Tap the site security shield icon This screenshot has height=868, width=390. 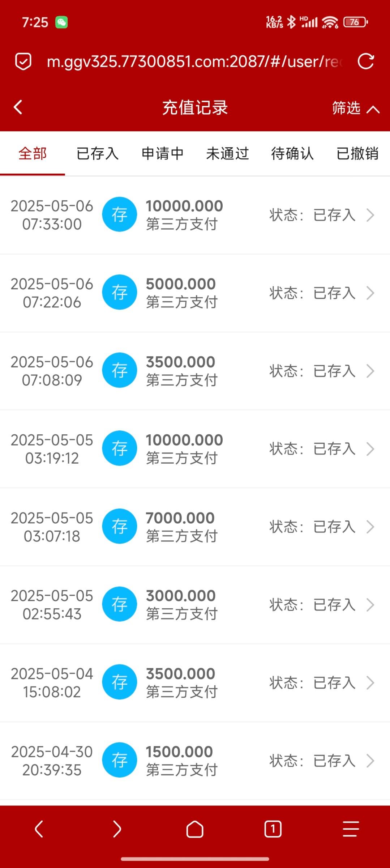(23, 61)
